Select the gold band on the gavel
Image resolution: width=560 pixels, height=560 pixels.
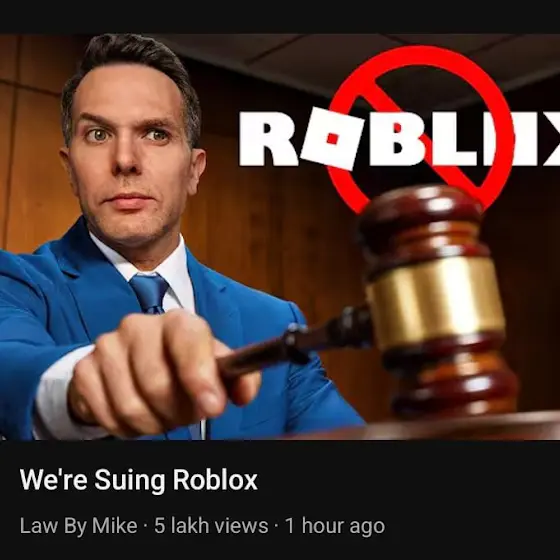click(436, 300)
